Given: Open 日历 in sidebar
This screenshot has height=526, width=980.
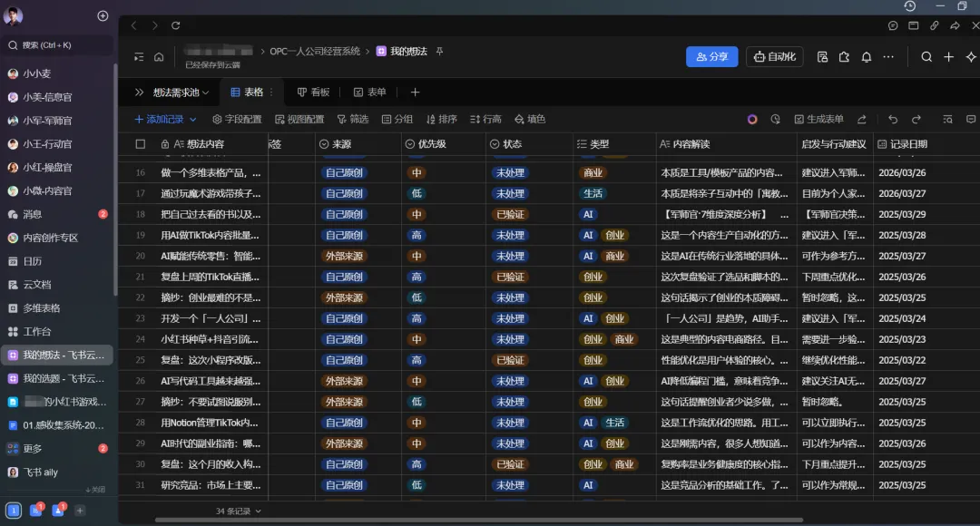Looking at the screenshot, I should pos(57,261).
